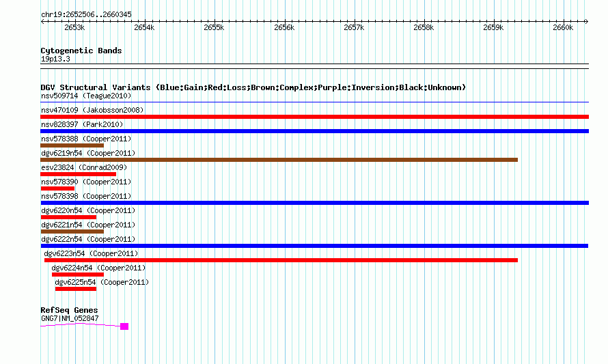Viewport: 608px width, 364px height.
Task: Select the dgv6221n54 (Cooper2011) label
Action: (x=88, y=225)
